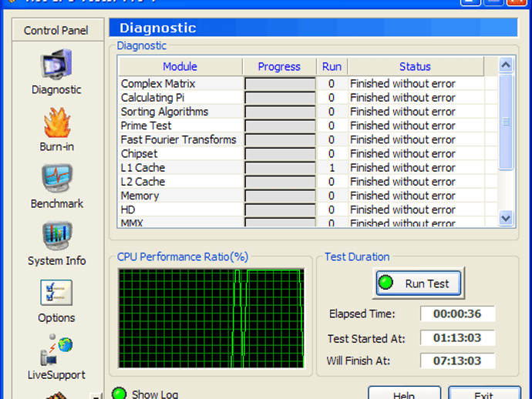The height and width of the screenshot is (399, 532).
Task: Click the Elapsed Time field 00:00:36
Action: (x=457, y=313)
